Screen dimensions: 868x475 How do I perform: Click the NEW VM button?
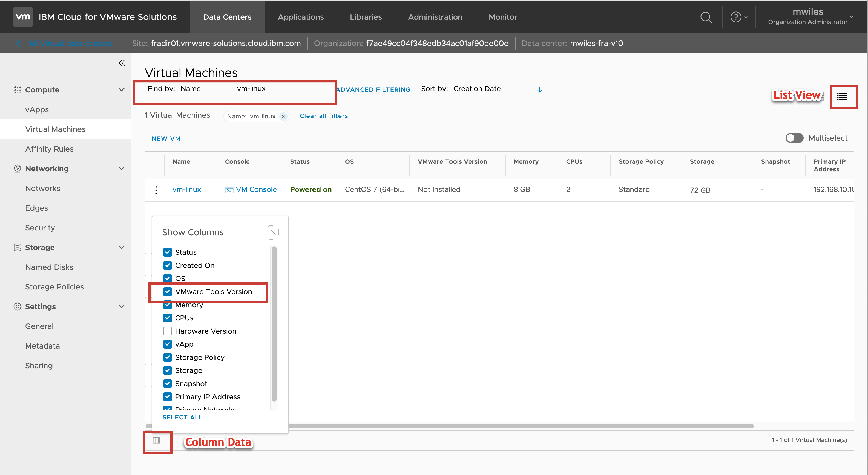(x=166, y=139)
